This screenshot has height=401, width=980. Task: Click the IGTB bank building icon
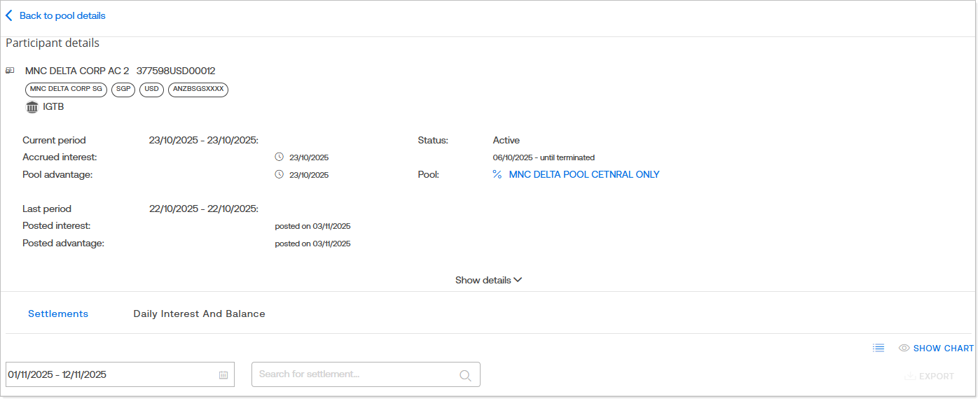tap(32, 107)
